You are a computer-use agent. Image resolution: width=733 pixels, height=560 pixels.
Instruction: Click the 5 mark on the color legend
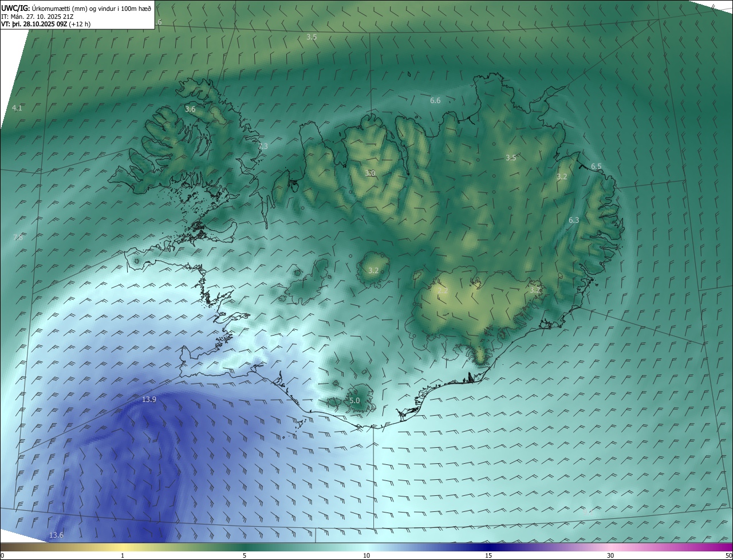(x=245, y=555)
